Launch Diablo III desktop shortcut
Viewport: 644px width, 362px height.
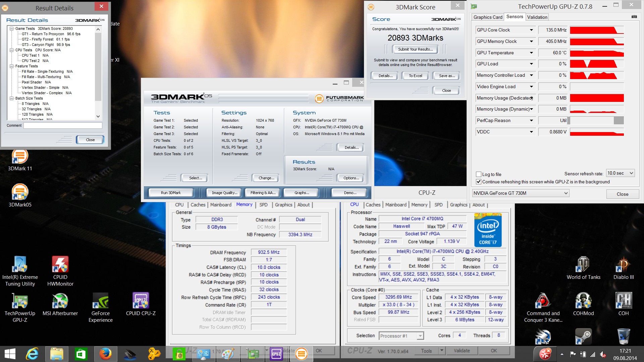click(x=624, y=268)
